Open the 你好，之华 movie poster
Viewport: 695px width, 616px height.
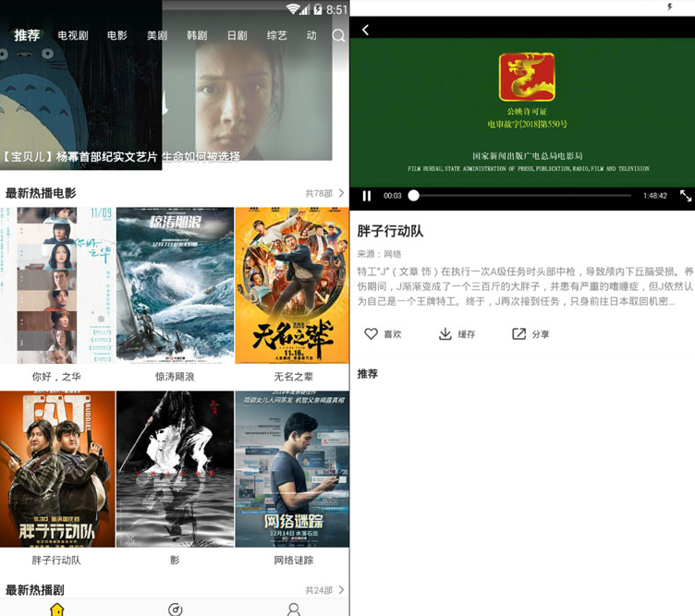click(57, 285)
